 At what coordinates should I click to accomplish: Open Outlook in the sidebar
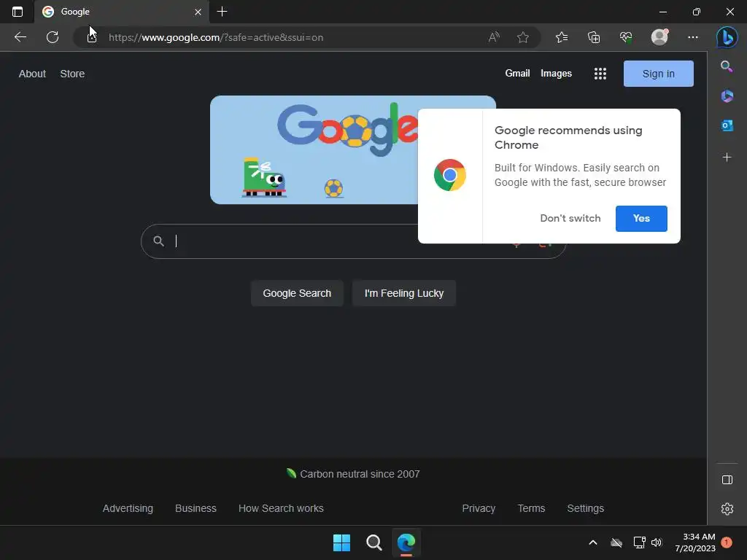pos(727,125)
